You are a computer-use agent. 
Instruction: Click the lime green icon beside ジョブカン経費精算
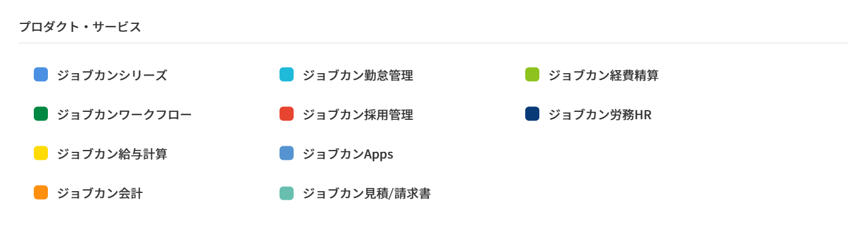532,75
